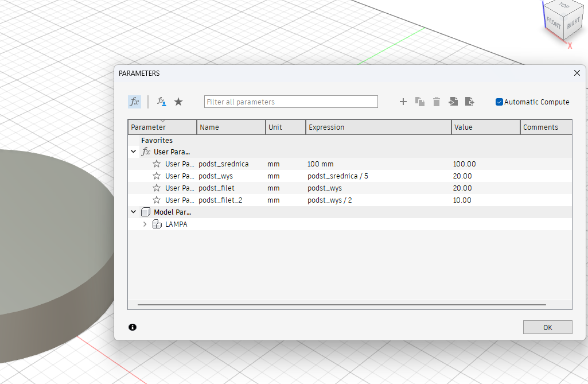Screen dimensions: 588x384
Task: Click the fx all parameters filter icon
Action: tap(134, 102)
